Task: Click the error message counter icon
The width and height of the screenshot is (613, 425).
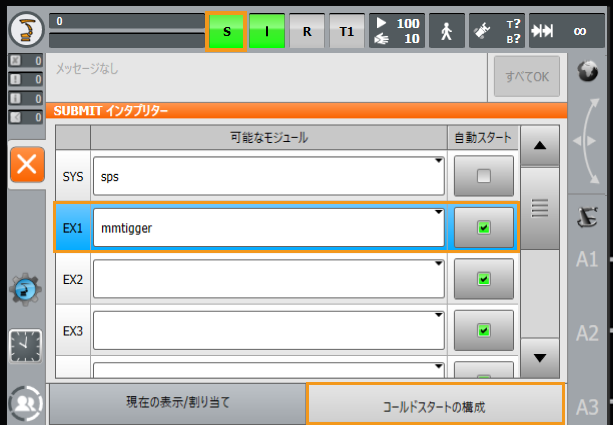Action: [26, 61]
